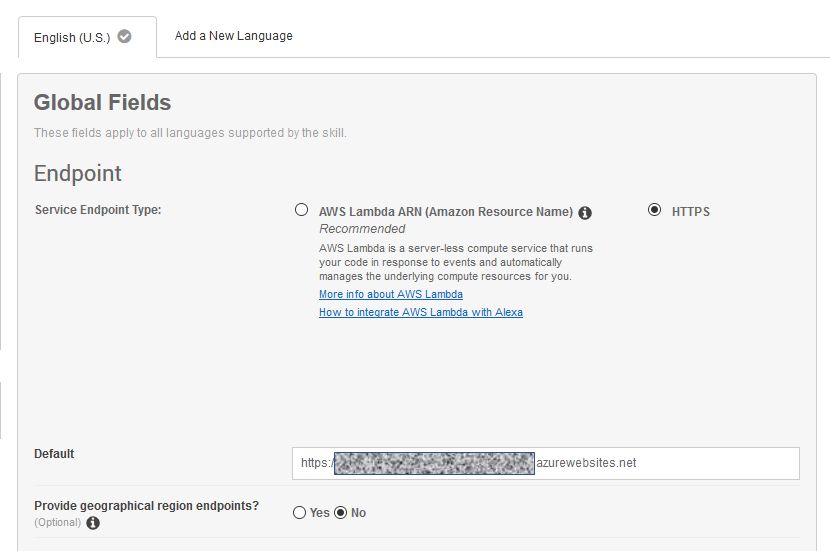Image resolution: width=830 pixels, height=551 pixels.
Task: Choose No for geographical region endpoints
Action: point(340,513)
